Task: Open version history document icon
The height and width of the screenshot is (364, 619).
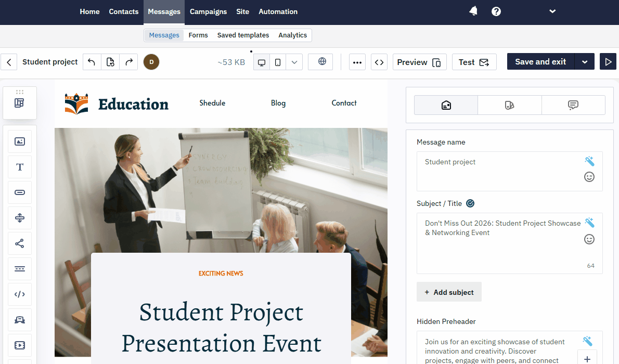Action: 110,62
